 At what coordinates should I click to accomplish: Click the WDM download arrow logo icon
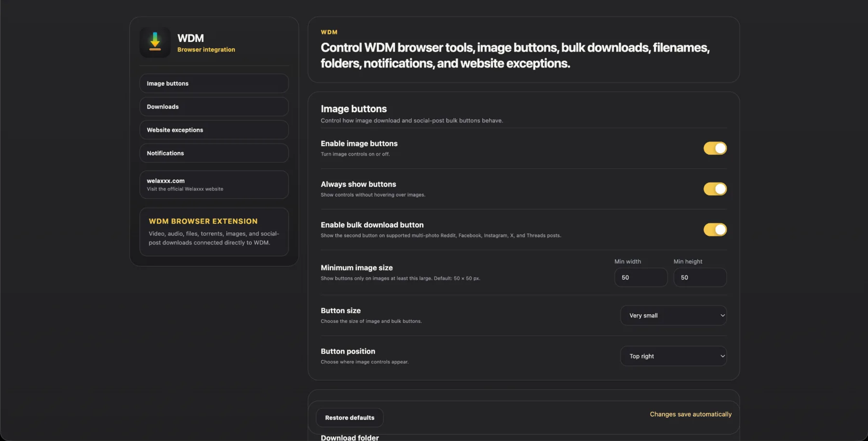click(155, 42)
